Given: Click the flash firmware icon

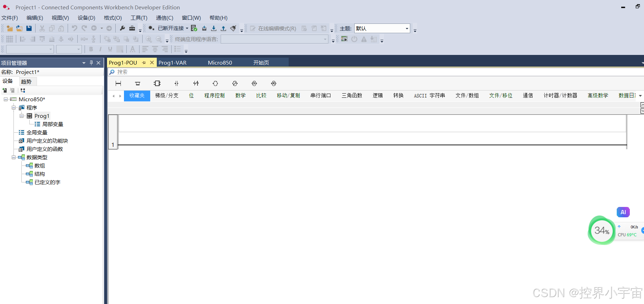Looking at the screenshot, I should pos(204,28).
